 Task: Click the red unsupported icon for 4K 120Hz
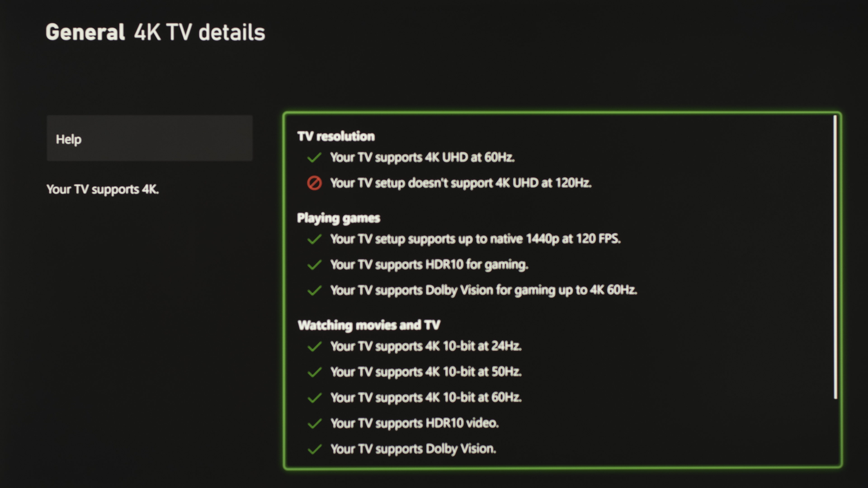coord(314,183)
